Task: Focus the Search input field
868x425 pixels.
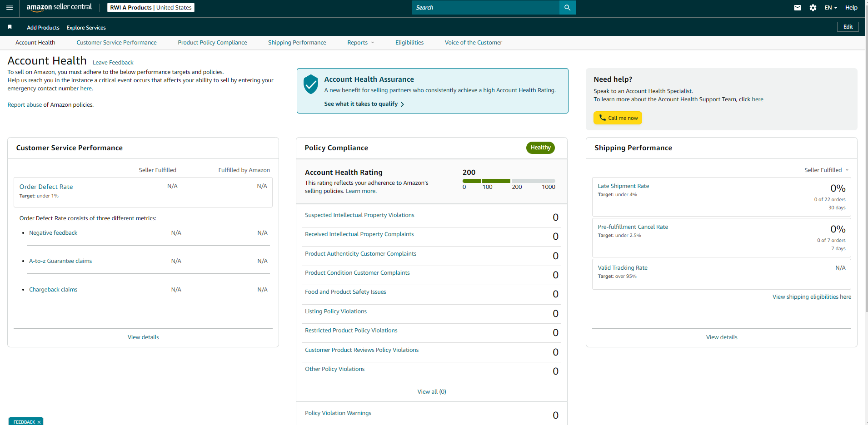Action: click(x=486, y=7)
